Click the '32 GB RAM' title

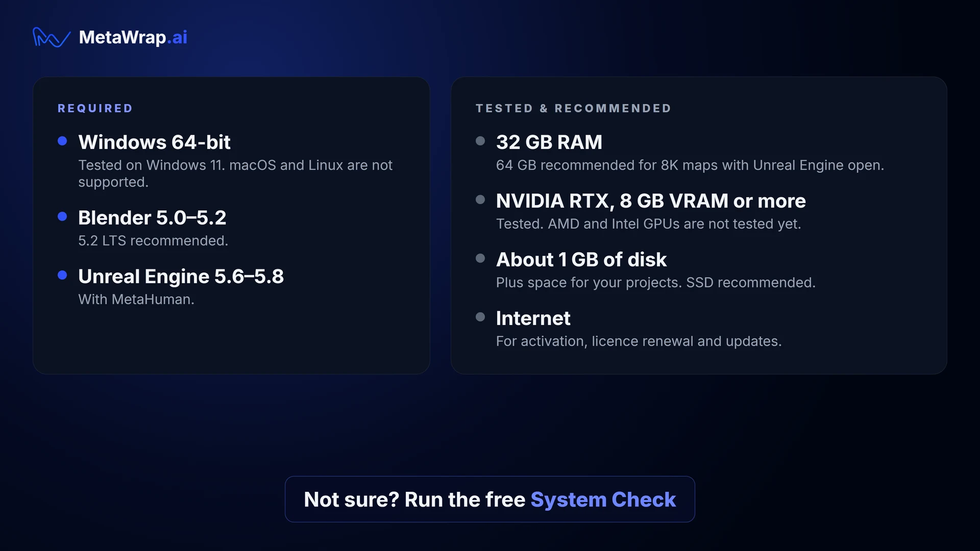549,142
